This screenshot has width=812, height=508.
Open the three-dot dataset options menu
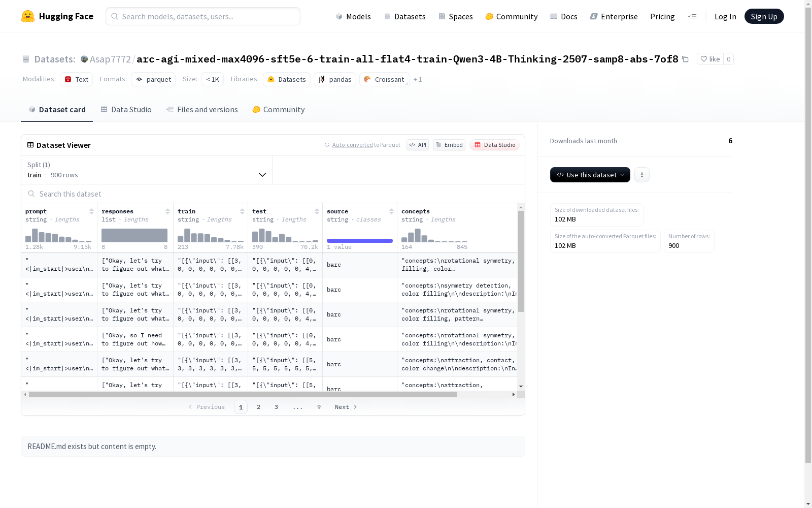642,175
